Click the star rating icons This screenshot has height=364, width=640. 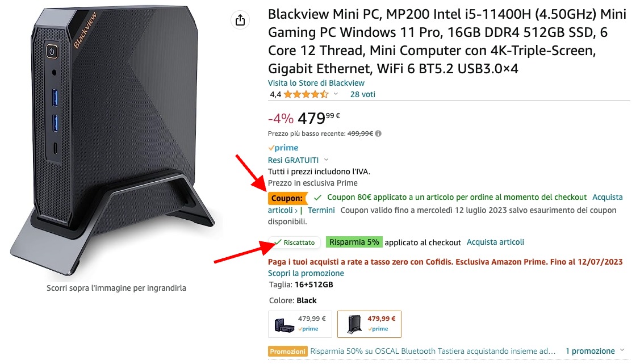tap(306, 94)
